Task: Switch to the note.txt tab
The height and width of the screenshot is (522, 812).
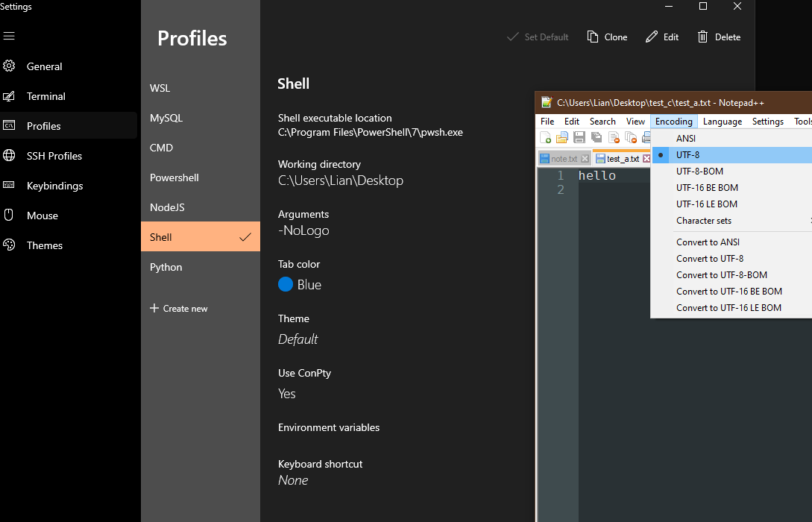Action: pos(563,159)
